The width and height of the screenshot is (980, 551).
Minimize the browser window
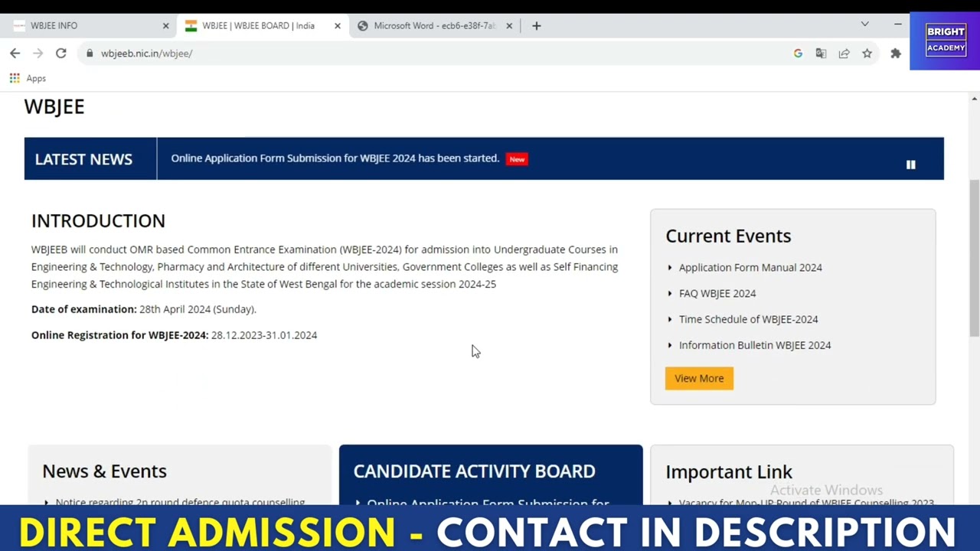click(897, 24)
